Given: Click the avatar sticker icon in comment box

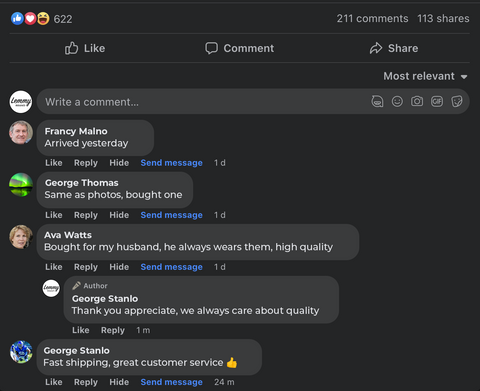Looking at the screenshot, I should 377,101.
